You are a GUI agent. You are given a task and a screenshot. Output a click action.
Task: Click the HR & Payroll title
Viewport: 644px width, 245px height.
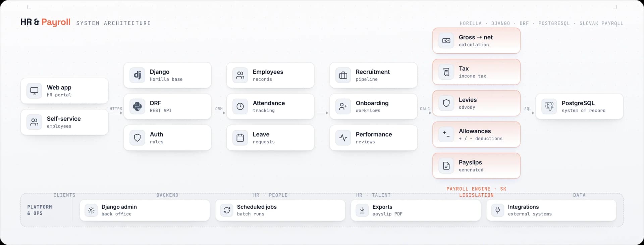point(45,22)
